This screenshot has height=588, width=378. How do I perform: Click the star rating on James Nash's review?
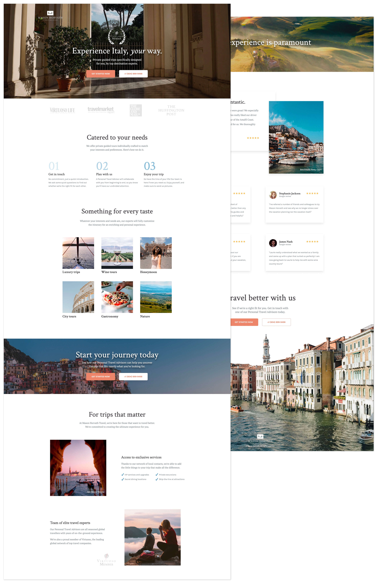point(312,242)
